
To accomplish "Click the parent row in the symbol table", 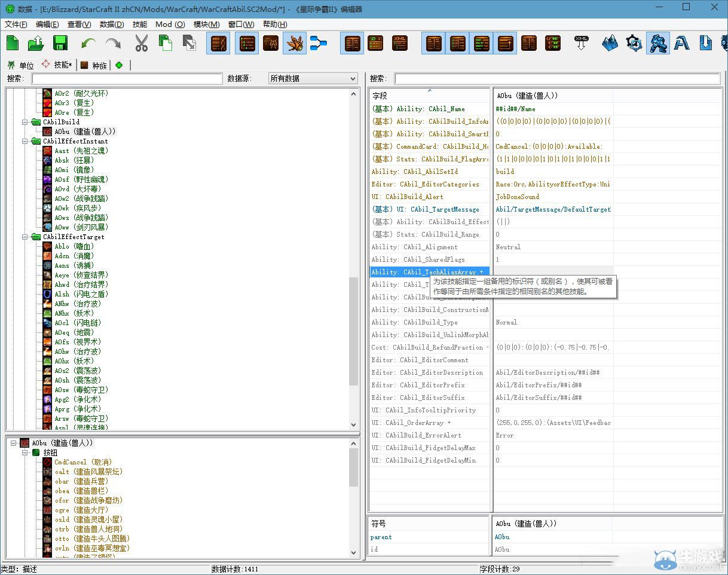I will [428, 537].
